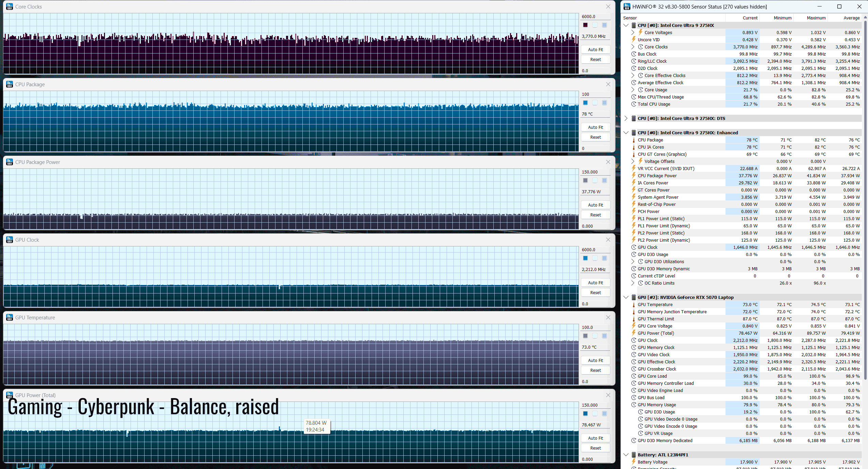The image size is (868, 469).
Task: Click the clock icon beside Bus Clock
Action: tap(634, 54)
